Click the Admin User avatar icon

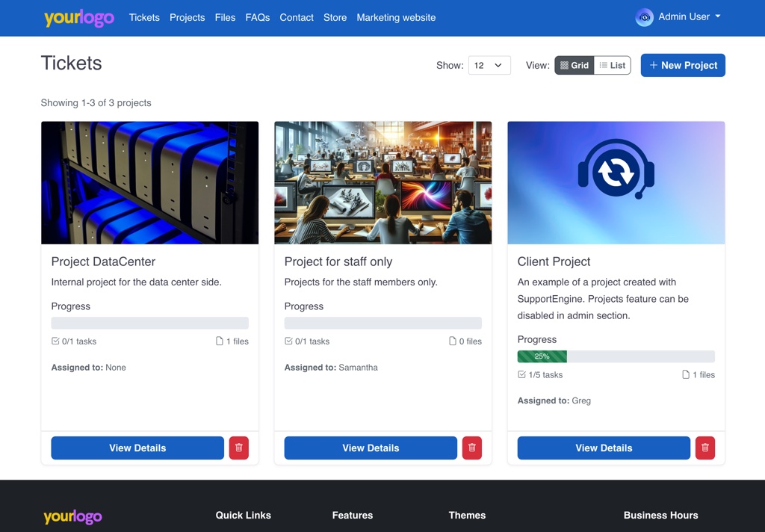coord(644,17)
